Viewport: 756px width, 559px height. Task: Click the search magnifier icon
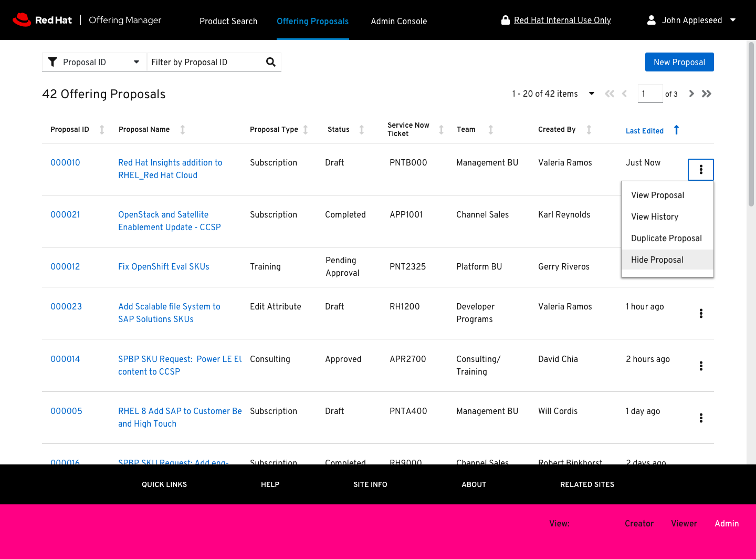271,62
